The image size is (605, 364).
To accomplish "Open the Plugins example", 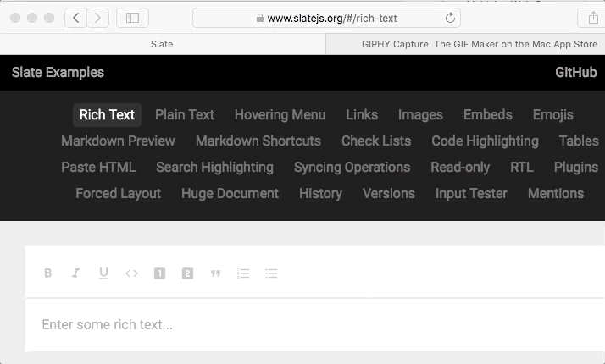I will [576, 167].
